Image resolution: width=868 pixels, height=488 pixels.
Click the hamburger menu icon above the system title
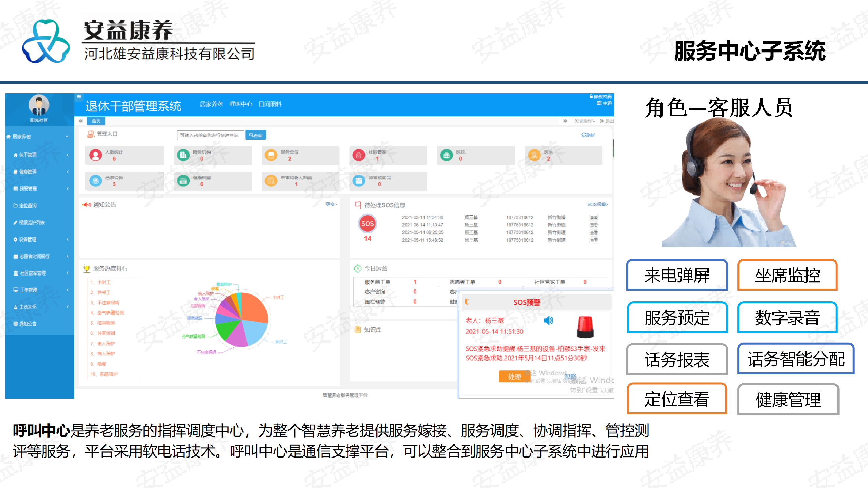tap(79, 97)
